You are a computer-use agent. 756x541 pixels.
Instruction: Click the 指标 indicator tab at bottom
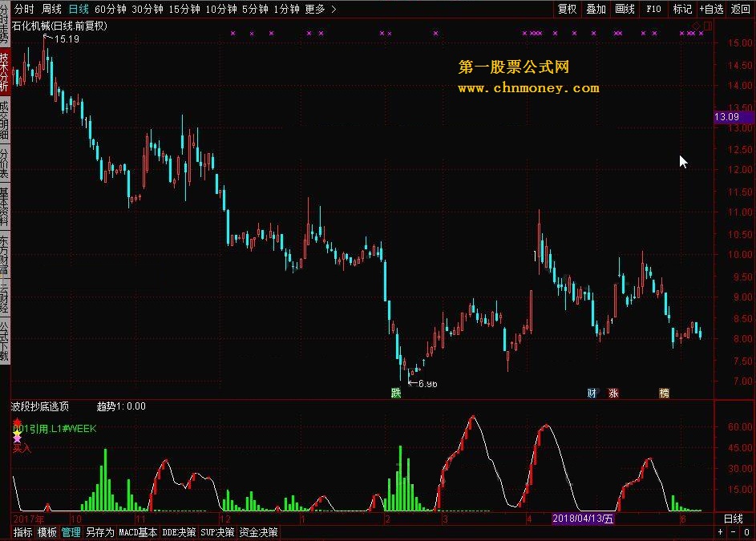point(22,532)
